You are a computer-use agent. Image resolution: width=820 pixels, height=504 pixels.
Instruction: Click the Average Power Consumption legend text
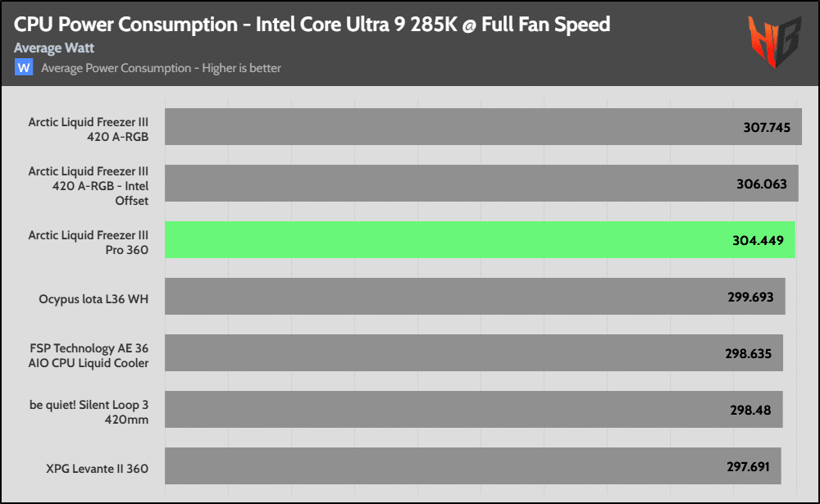161,68
